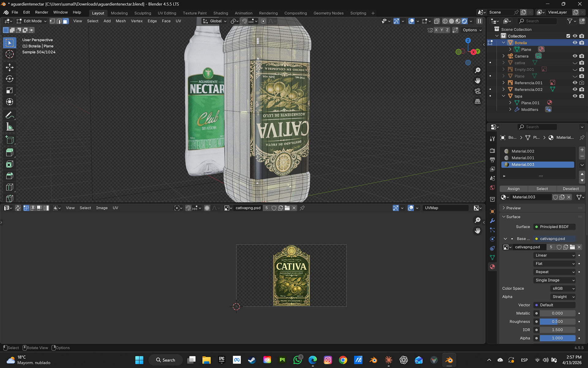Select the Measure tool

pos(9,127)
